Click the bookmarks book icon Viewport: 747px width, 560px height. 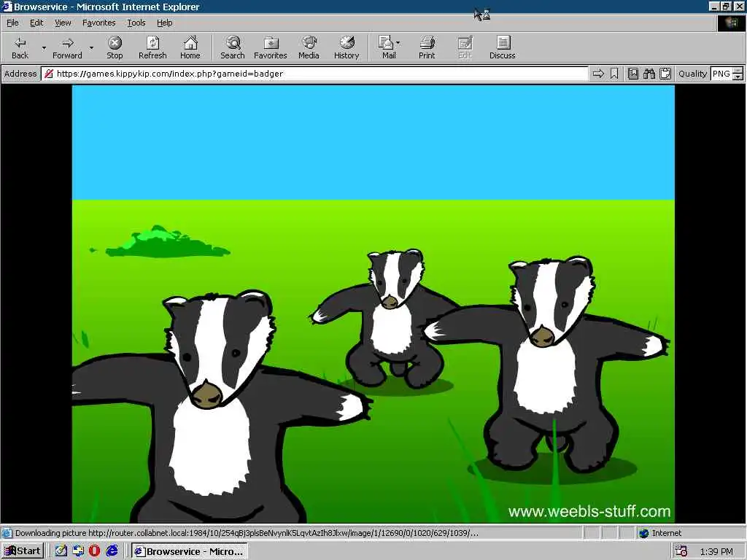tap(632, 74)
